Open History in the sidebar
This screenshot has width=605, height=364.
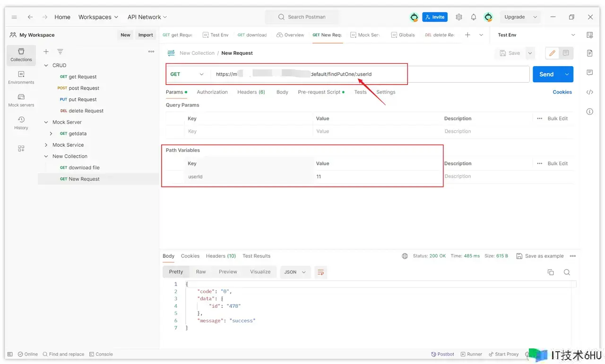[21, 123]
